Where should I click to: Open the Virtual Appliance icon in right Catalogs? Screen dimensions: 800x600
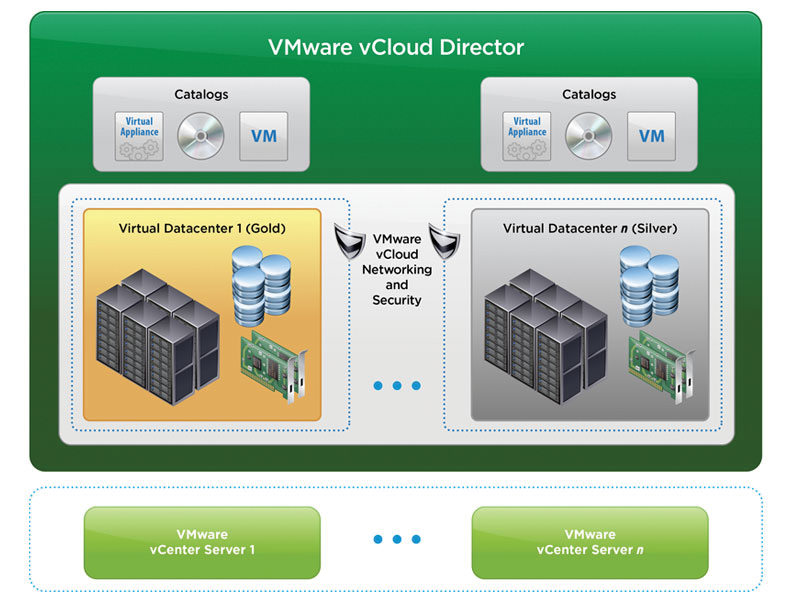tap(527, 136)
